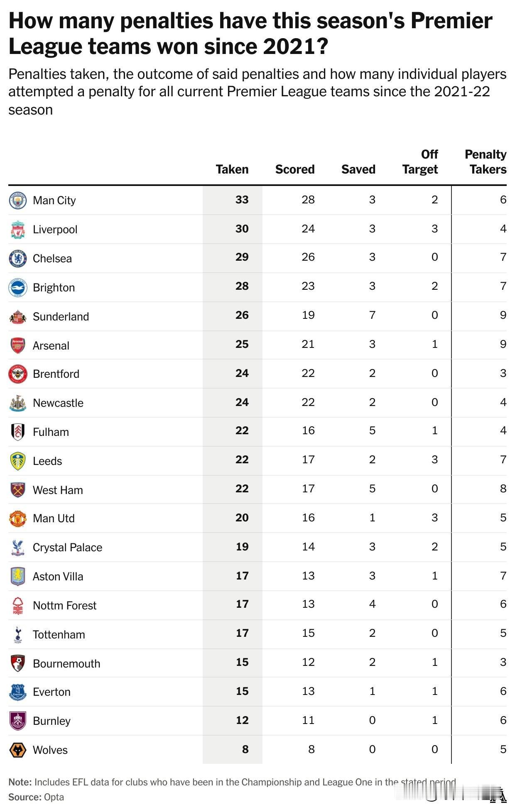Click the Opta source text

[54, 797]
